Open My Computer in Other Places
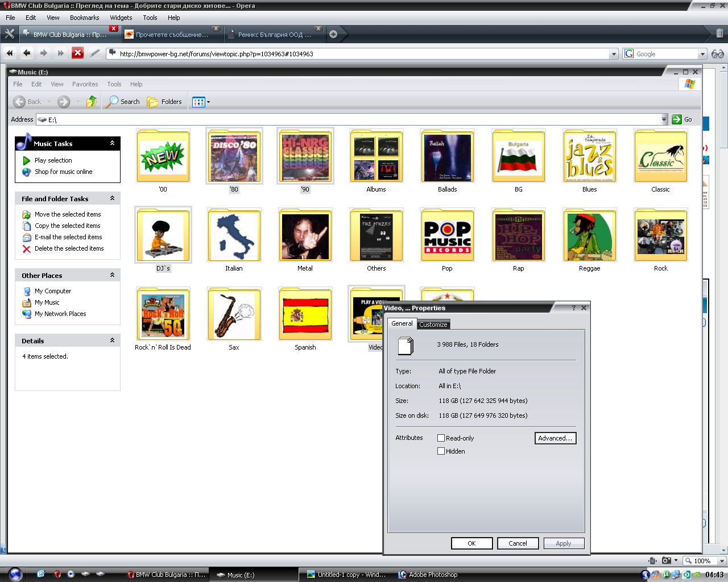The image size is (728, 582). 52,291
